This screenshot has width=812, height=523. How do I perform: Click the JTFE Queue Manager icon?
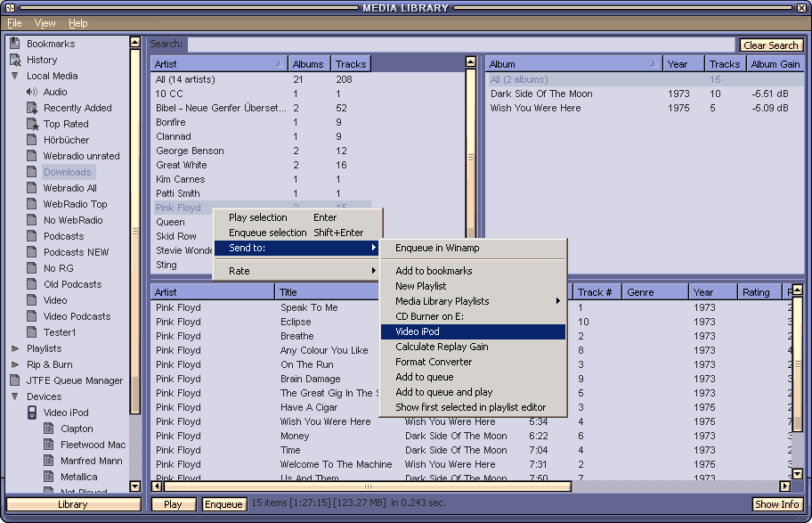click(x=15, y=380)
